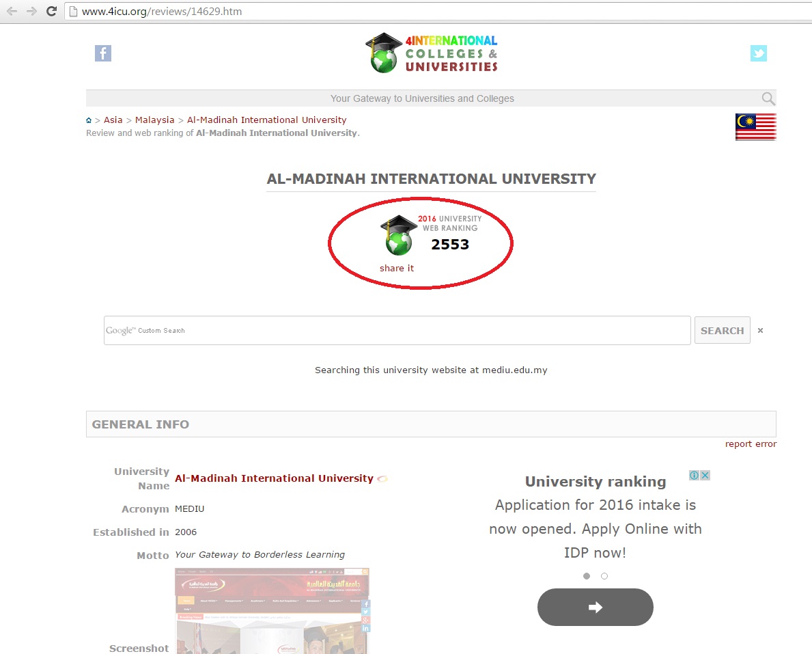Open the Malaysia breadcrumb link
This screenshot has width=812, height=654.
155,120
